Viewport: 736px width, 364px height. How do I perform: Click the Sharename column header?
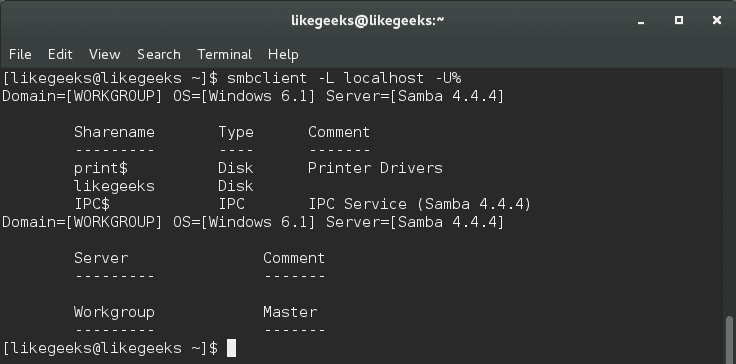(115, 132)
